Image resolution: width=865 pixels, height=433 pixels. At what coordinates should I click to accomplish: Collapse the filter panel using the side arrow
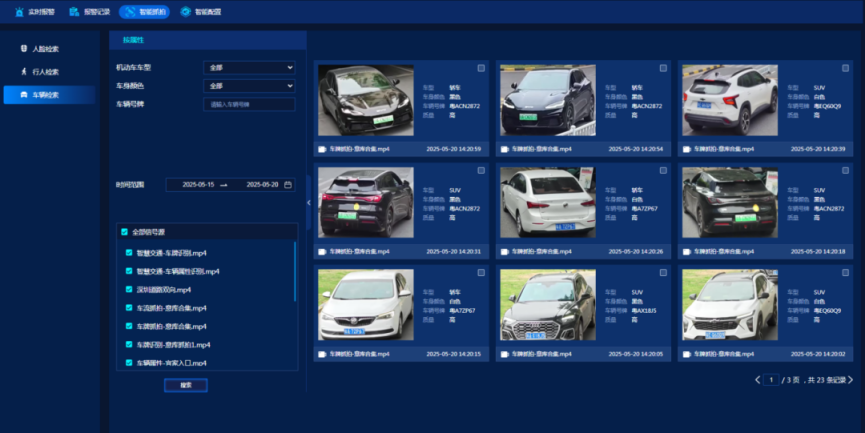[308, 202]
